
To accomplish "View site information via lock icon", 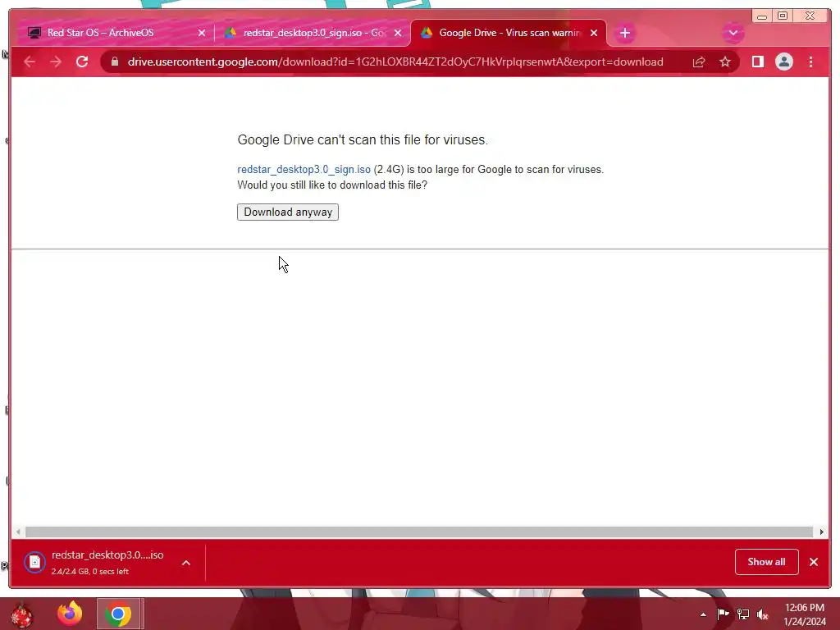I will click(x=114, y=62).
